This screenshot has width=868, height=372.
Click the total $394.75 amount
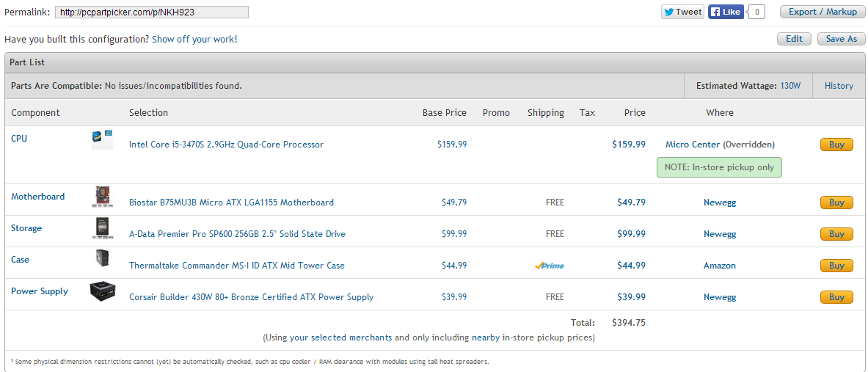click(x=629, y=323)
